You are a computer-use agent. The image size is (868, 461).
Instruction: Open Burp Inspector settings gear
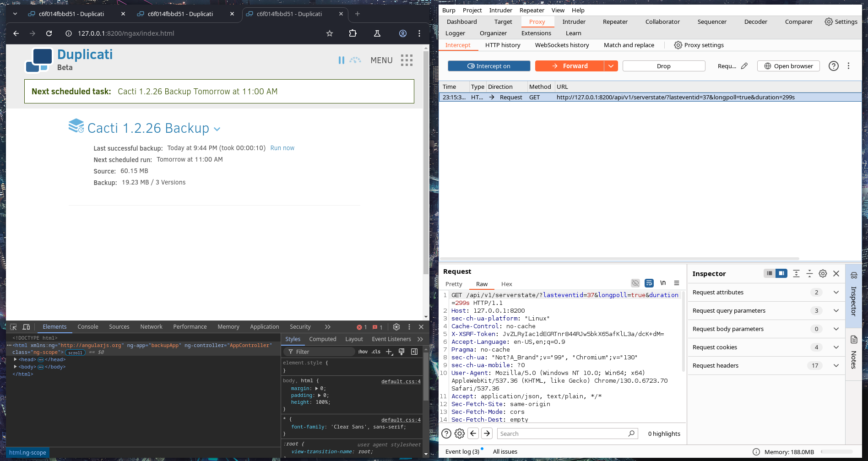click(x=823, y=273)
